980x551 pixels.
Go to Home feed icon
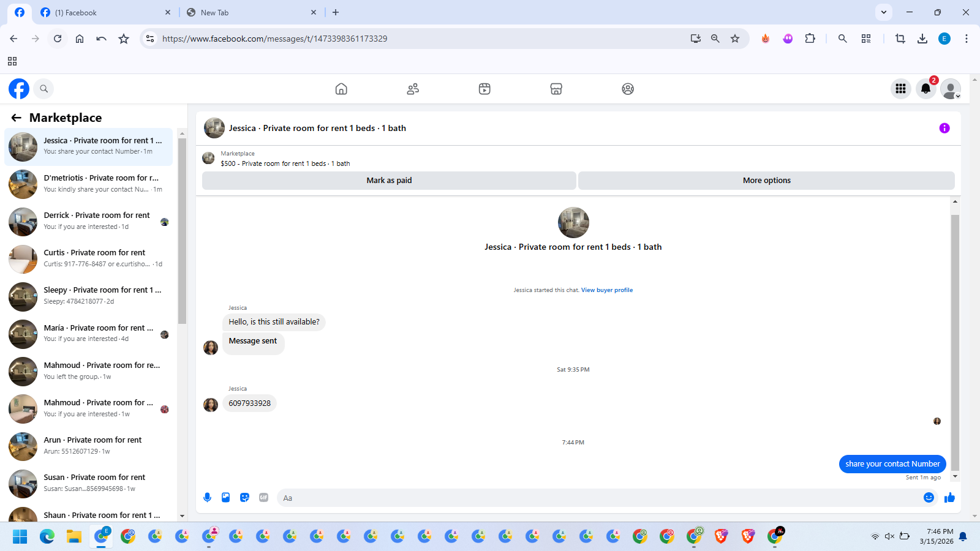coord(341,89)
